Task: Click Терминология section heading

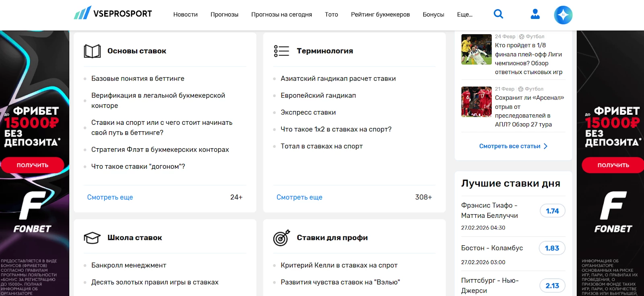Action: click(x=325, y=51)
